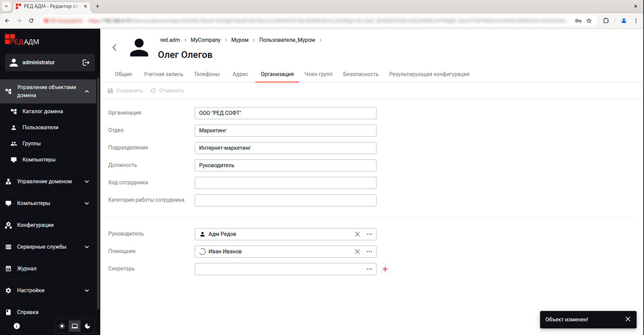Switch to the light theme sun icon
644x335 pixels.
pyautogui.click(x=62, y=326)
